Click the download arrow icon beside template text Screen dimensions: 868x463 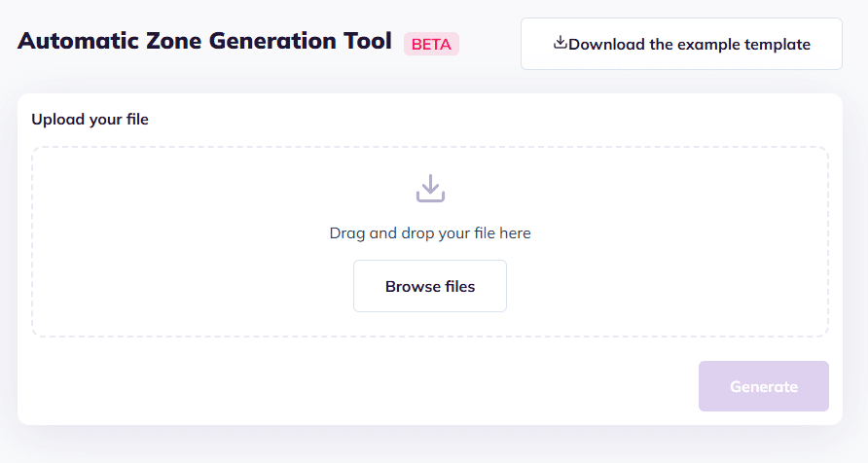(x=560, y=43)
